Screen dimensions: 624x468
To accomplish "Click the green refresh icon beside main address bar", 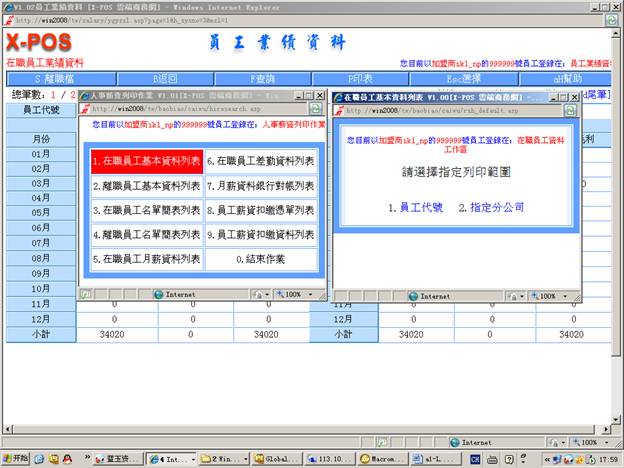I will pos(611,19).
